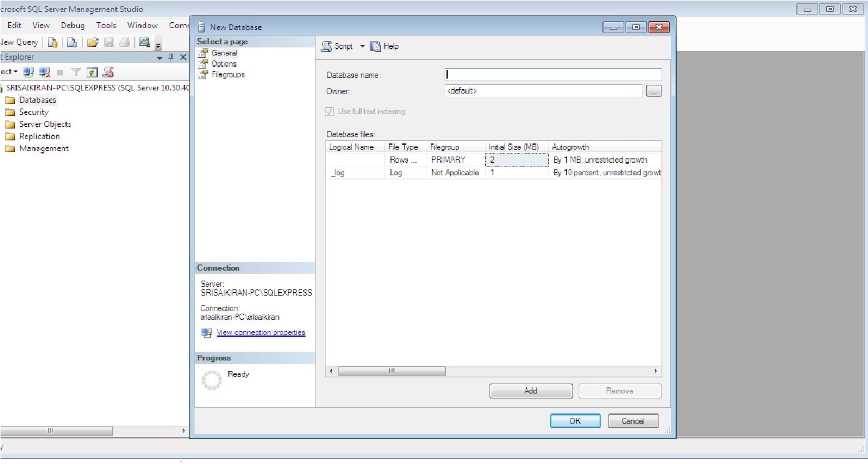Maximize the New Database dialog
This screenshot has height=464, width=868.
pyautogui.click(x=635, y=27)
